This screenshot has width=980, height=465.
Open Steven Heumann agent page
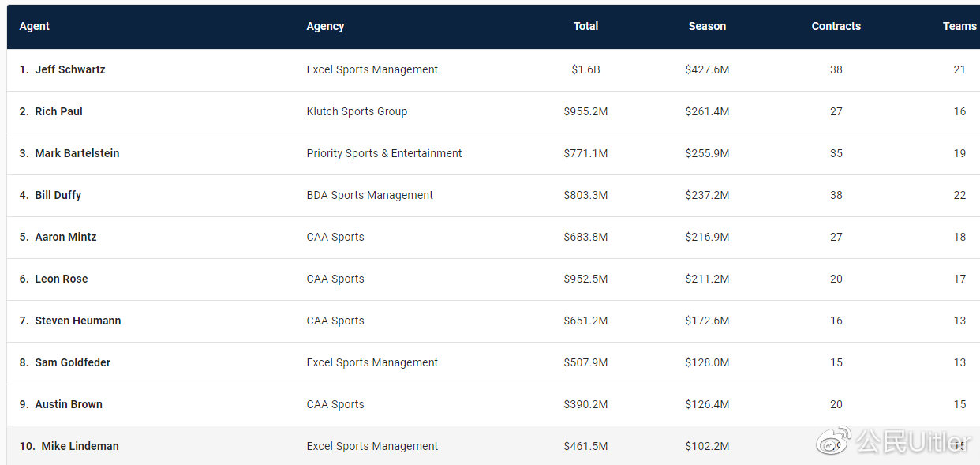click(77, 321)
